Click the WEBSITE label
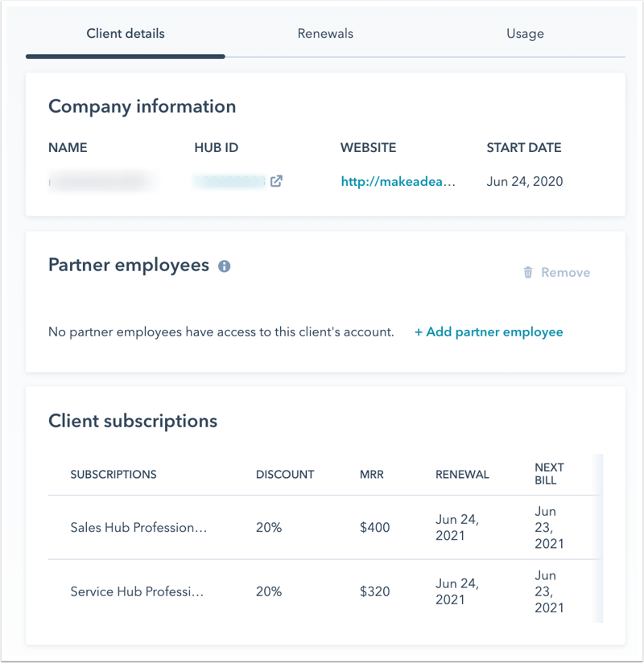This screenshot has width=644, height=663. [369, 147]
